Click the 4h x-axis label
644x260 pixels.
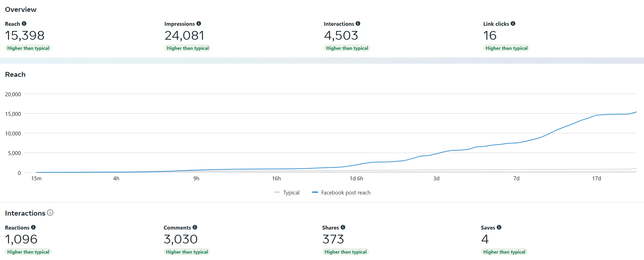pos(116,178)
